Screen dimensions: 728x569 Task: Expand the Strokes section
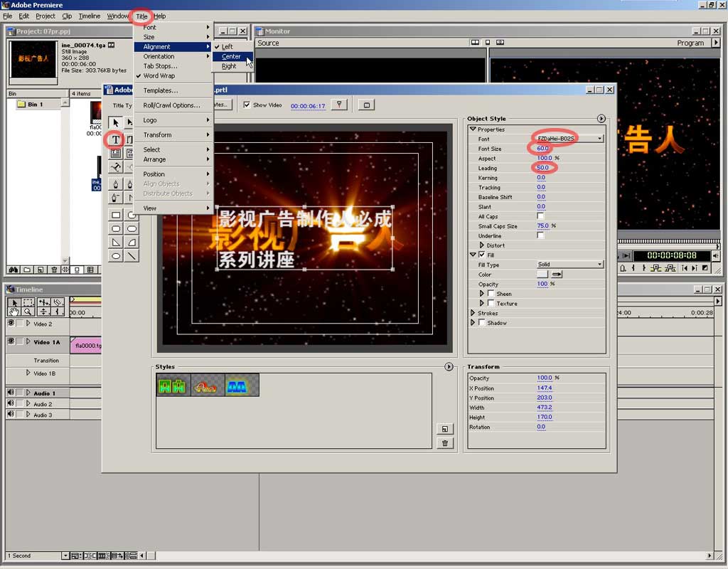473,313
